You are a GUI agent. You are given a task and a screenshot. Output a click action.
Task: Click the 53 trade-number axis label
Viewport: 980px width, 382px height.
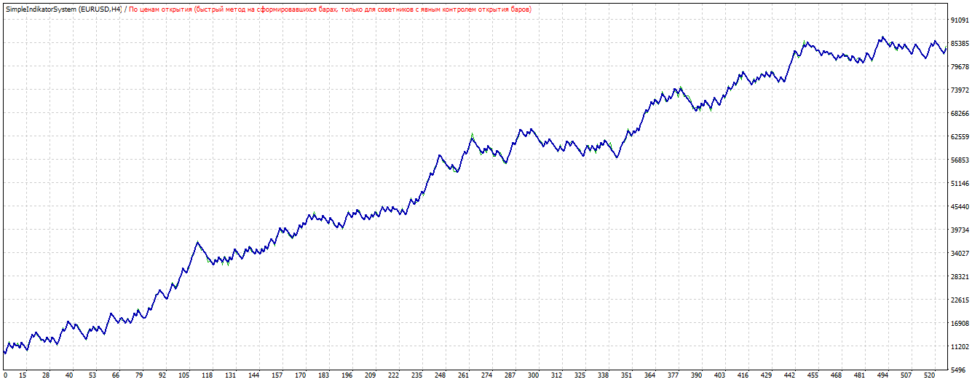(x=92, y=375)
